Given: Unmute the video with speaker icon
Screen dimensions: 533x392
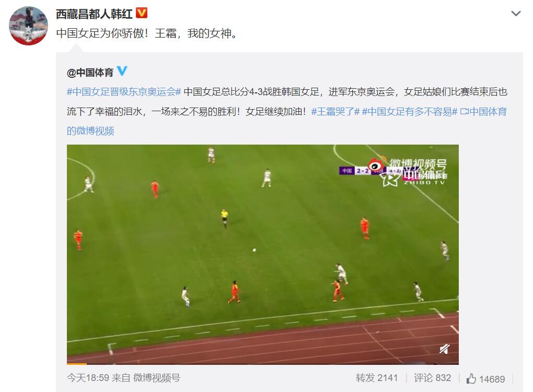Looking at the screenshot, I should pos(445,349).
